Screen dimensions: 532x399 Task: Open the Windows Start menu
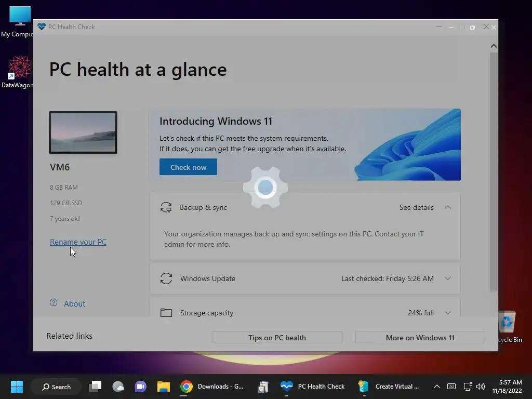click(17, 387)
